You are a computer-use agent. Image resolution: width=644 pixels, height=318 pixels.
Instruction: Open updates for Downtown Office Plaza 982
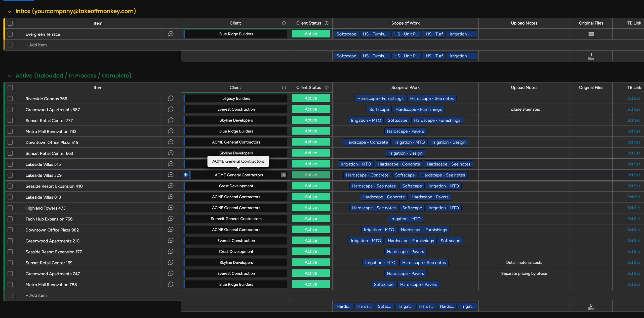(171, 230)
